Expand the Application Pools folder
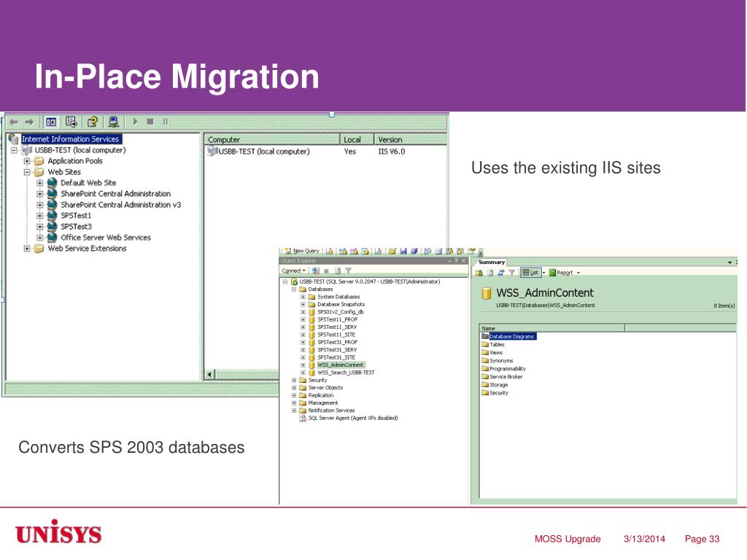747x560 pixels. [x=27, y=161]
